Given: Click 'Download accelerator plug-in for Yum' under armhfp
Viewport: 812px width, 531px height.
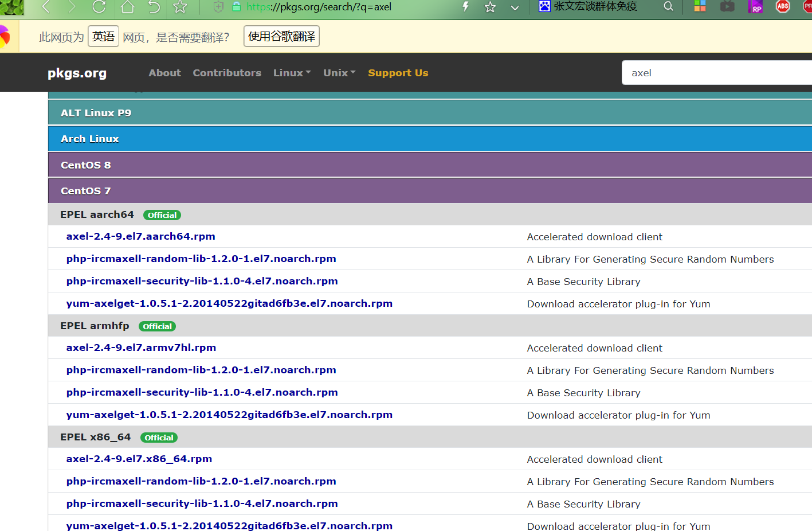Looking at the screenshot, I should click(x=618, y=415).
